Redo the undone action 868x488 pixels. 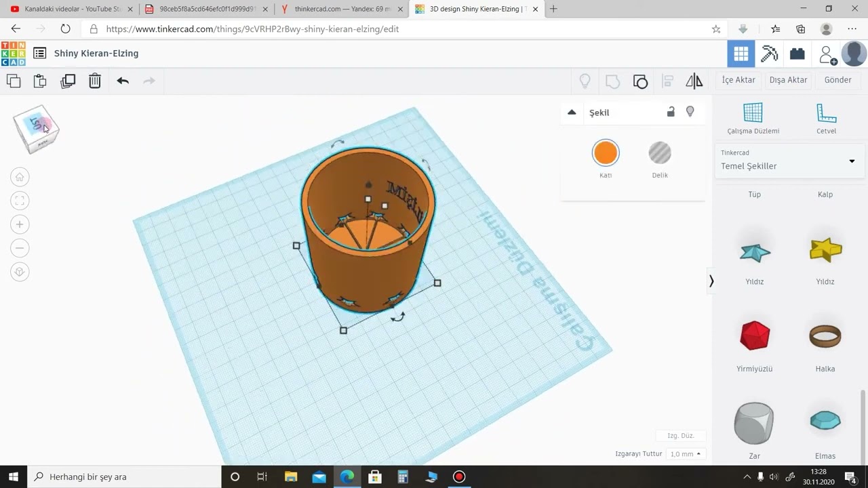(x=149, y=81)
